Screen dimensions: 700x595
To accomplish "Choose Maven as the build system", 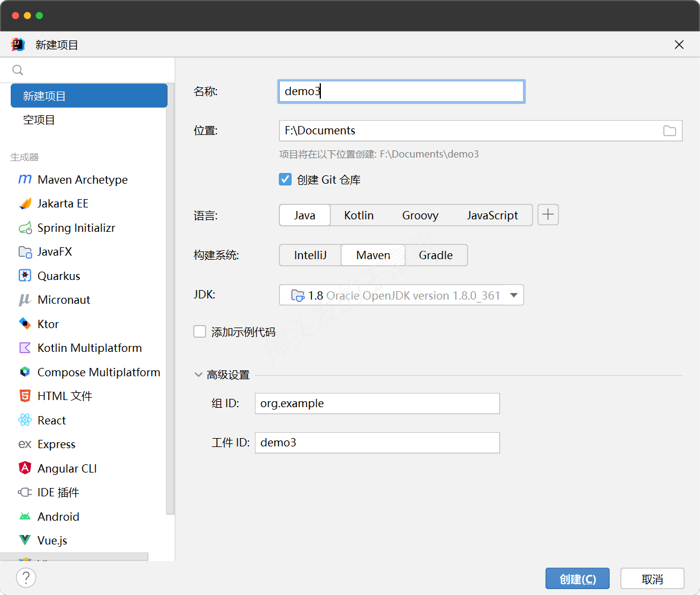I will pos(373,255).
